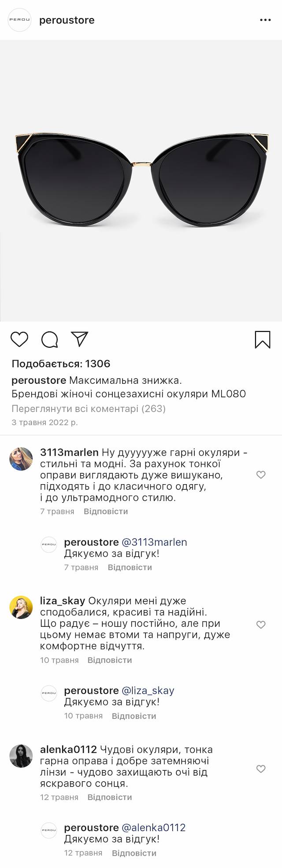Open the sunglasses product photo

tap(141, 180)
